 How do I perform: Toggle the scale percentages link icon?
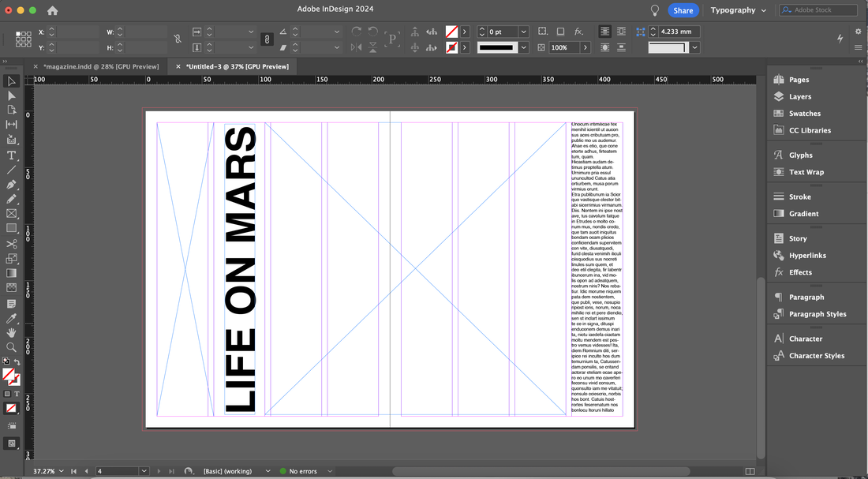[267, 39]
